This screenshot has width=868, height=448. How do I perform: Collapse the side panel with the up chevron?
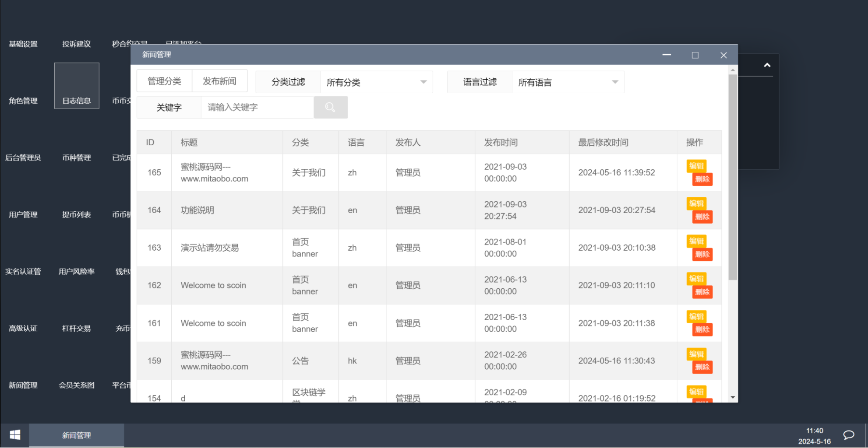click(x=767, y=65)
